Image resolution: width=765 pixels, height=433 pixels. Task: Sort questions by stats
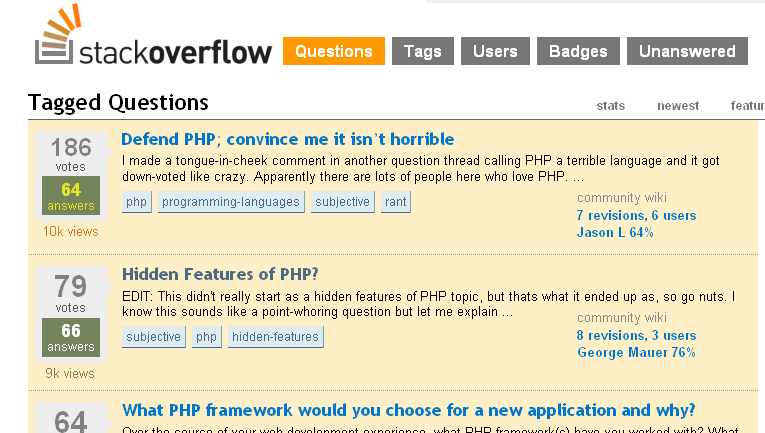pos(610,106)
